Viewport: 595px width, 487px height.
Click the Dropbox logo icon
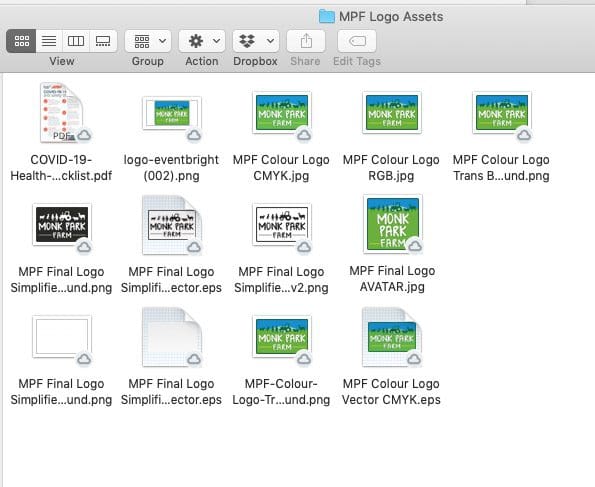(247, 41)
